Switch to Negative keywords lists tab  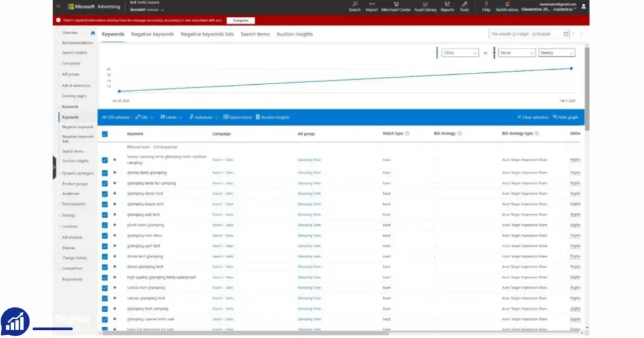coord(207,34)
